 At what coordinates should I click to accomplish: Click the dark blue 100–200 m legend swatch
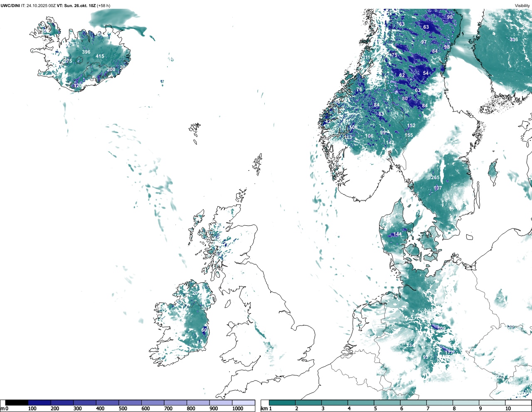pos(39,403)
